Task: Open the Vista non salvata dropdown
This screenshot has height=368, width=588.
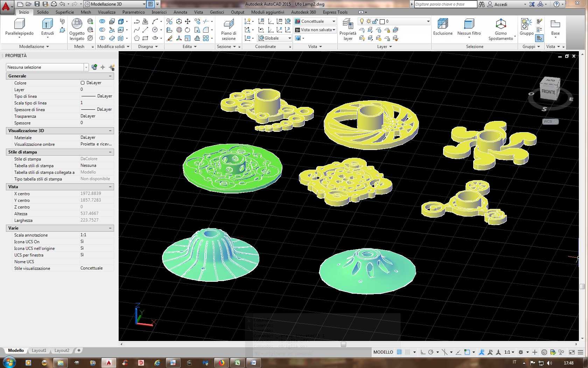Action: click(x=315, y=30)
